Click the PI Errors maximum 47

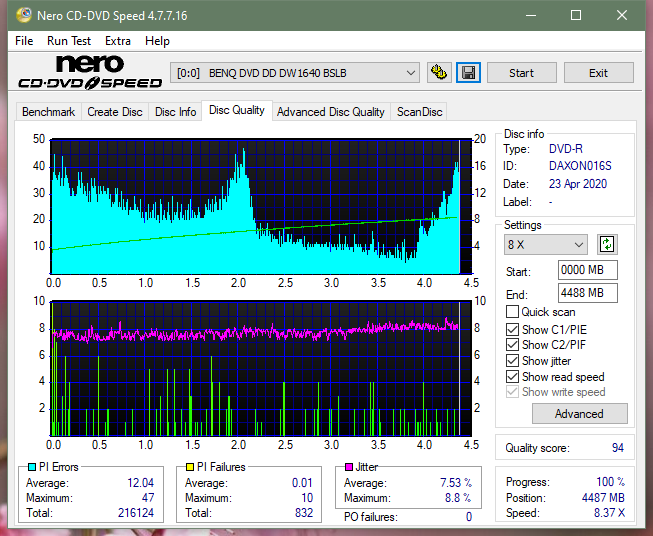148,498
